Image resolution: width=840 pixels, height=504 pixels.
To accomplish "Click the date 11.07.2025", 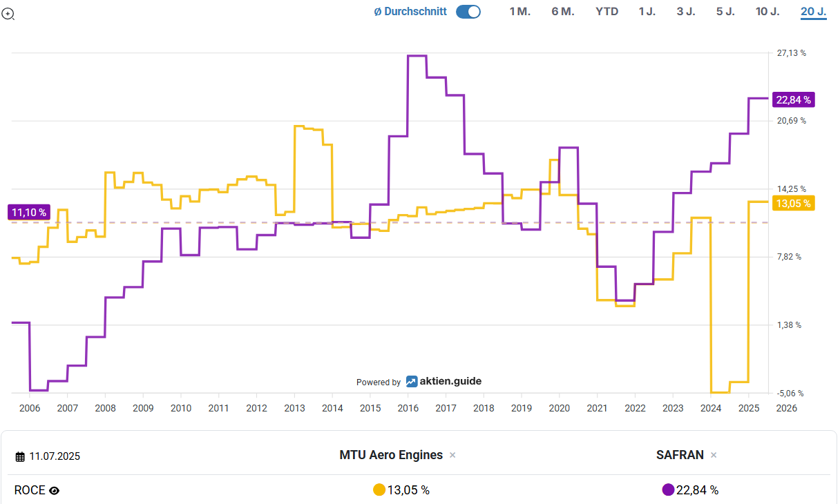I will click(x=55, y=457).
